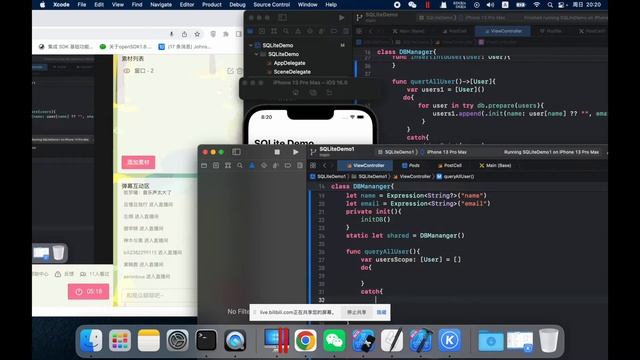Open Notes from the Dock

click(x=149, y=340)
